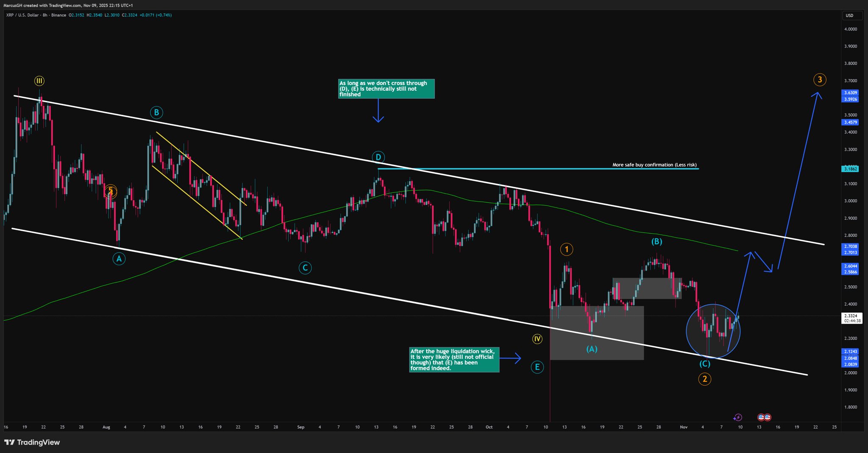
Task: Open the USD currency selector
Action: (x=852, y=15)
